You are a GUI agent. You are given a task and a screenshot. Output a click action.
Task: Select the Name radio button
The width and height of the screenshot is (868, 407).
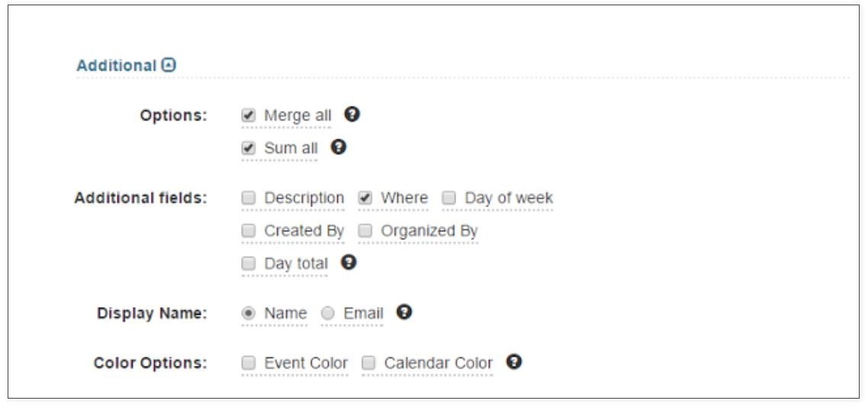coord(249,313)
